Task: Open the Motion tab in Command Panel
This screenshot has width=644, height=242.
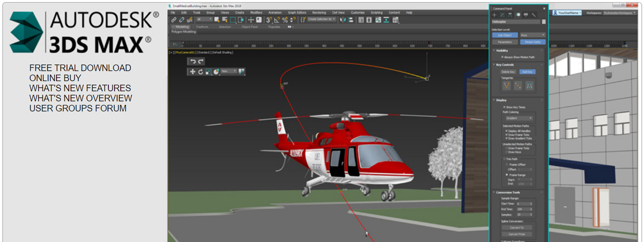Action: [x=518, y=15]
